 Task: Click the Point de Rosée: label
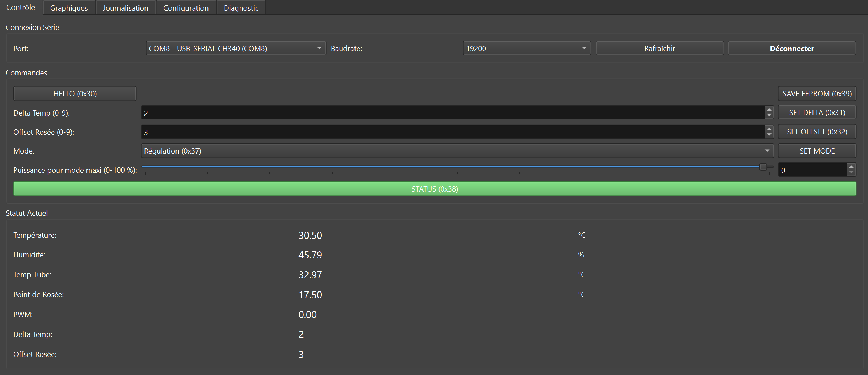coord(38,294)
